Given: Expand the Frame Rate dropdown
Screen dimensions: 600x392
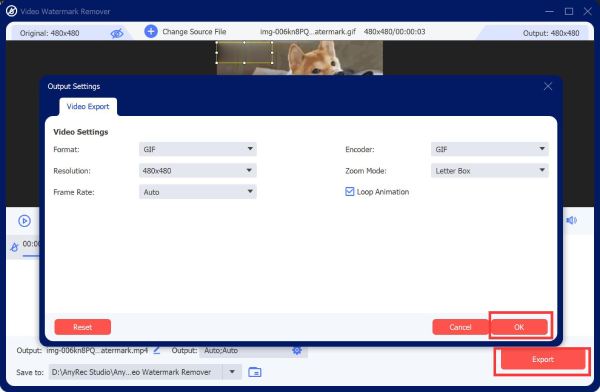Looking at the screenshot, I should [x=197, y=192].
